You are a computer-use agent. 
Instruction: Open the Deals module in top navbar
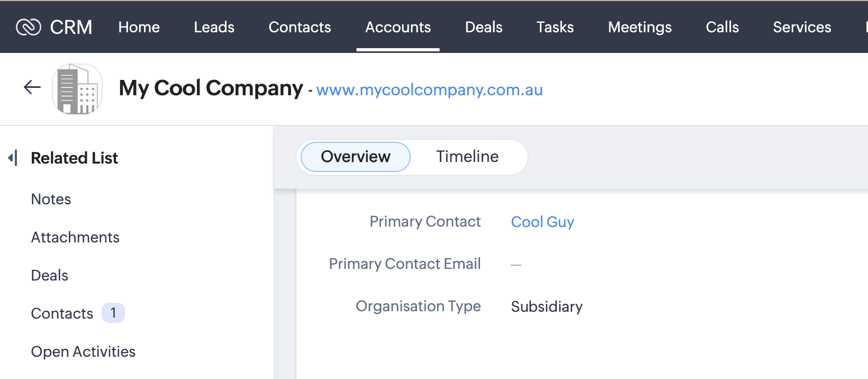point(484,27)
